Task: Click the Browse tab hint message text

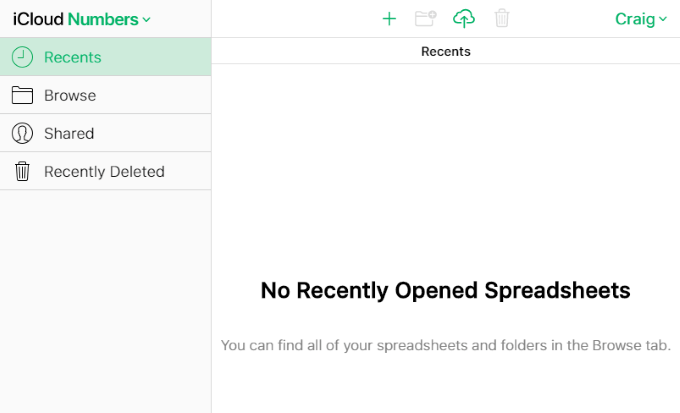Action: pos(445,345)
